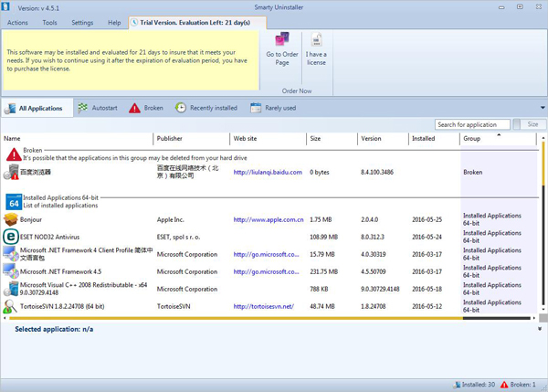Click the Selected application: n/a label
This screenshot has height=392, width=548.
[x=54, y=329]
